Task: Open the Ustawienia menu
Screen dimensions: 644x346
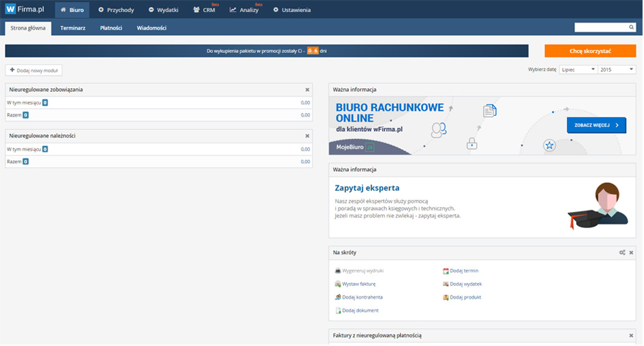Action: (291, 10)
